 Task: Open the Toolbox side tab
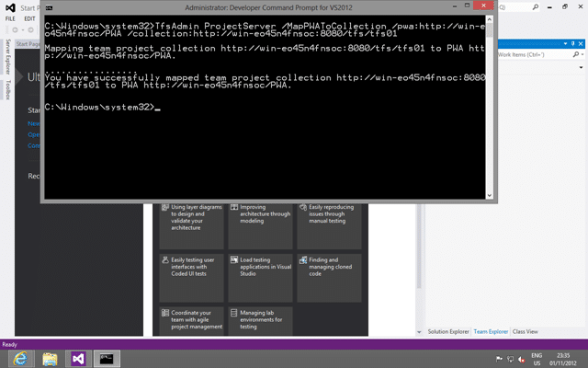point(8,90)
